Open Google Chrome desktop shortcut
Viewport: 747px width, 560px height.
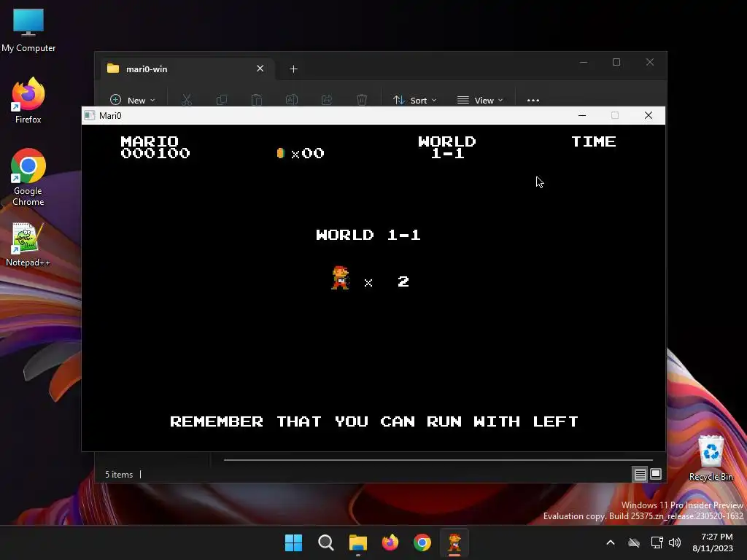(28, 177)
